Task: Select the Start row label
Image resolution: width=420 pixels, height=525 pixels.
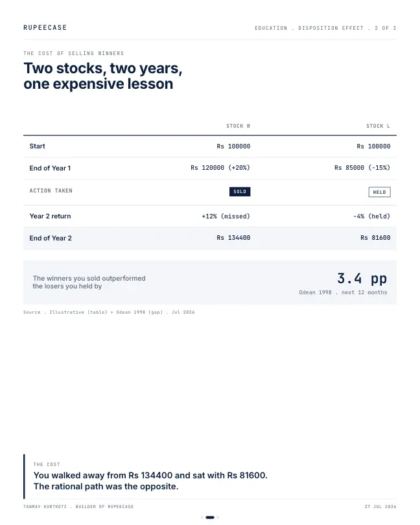Action: (37, 146)
